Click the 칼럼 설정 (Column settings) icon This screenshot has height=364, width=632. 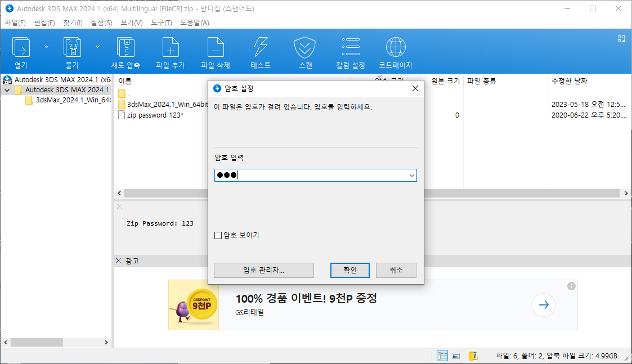click(351, 47)
